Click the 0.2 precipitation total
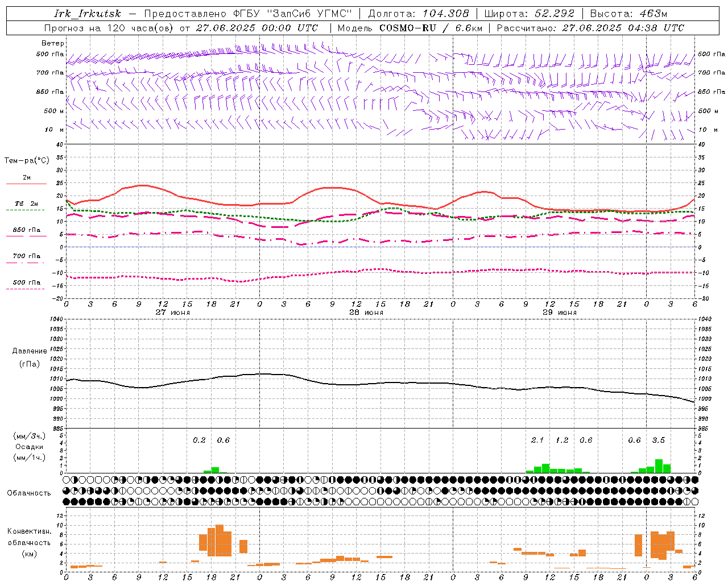The image size is (728, 582). coord(199,440)
